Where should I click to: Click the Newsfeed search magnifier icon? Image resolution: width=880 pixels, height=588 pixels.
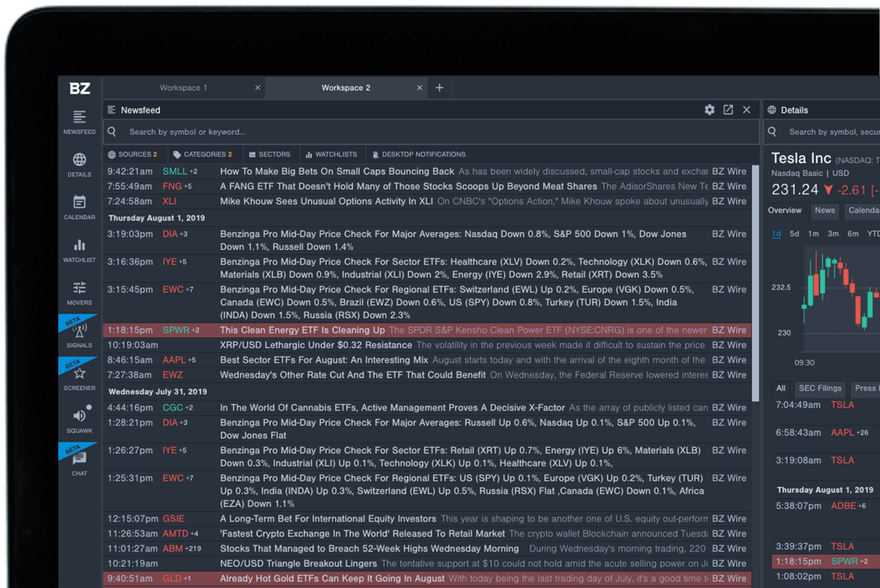(x=112, y=132)
